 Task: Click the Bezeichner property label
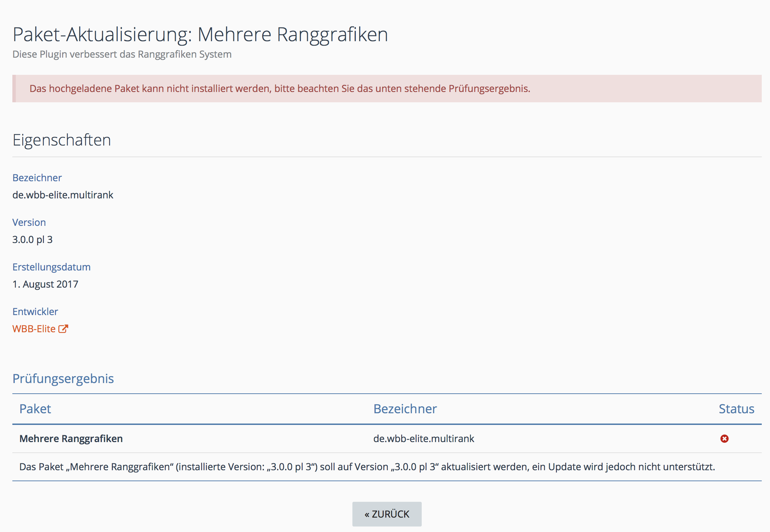[x=37, y=178]
